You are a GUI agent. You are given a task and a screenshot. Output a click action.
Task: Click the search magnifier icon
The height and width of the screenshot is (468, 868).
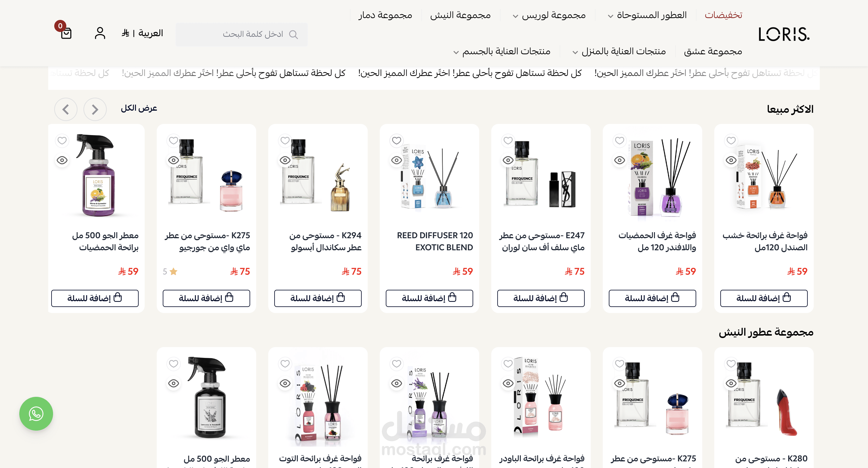(294, 34)
